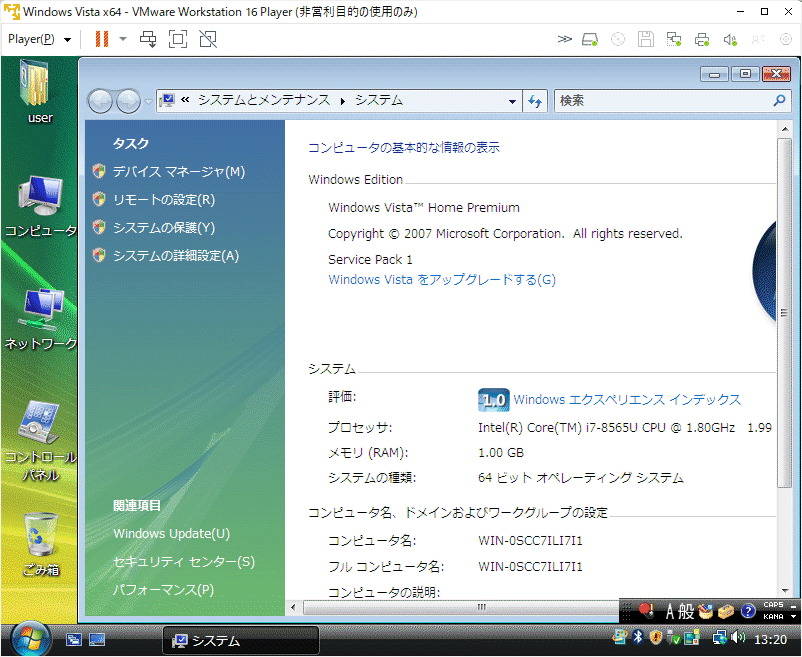Click the VMware virtual hard disk icon
The image size is (802, 657).
coord(589,39)
